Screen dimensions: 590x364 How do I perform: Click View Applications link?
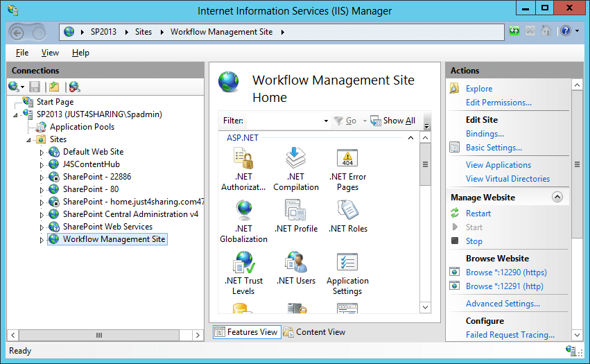[x=498, y=165]
